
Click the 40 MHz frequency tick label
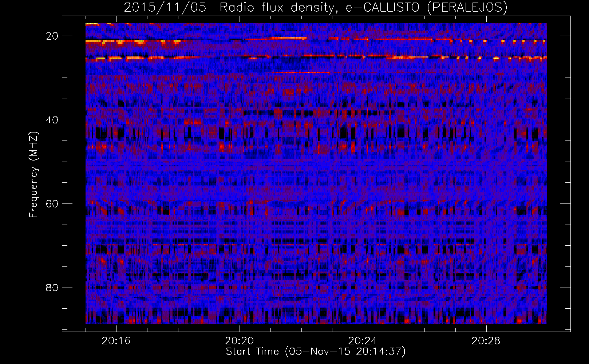[x=52, y=120]
